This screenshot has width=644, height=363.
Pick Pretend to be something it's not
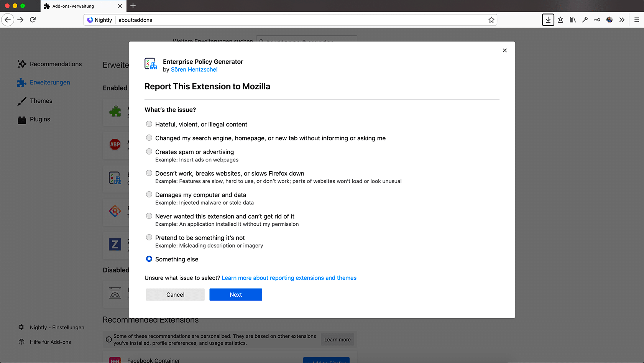pos(149,237)
